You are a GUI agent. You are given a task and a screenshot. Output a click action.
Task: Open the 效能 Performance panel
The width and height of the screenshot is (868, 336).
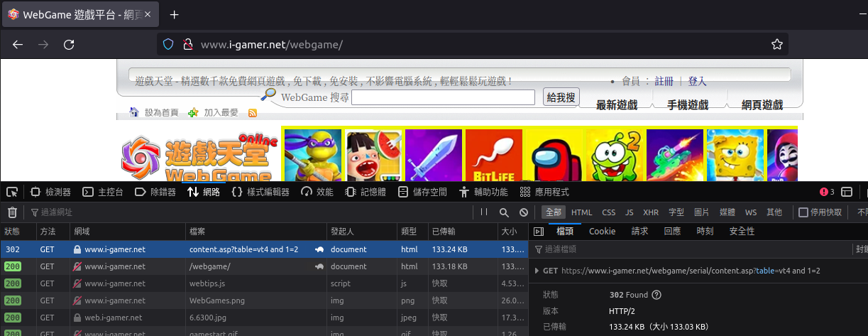pyautogui.click(x=317, y=192)
